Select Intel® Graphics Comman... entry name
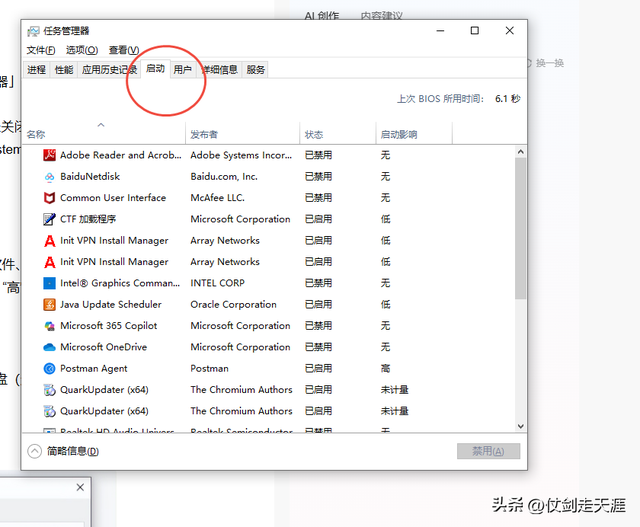 click(x=120, y=283)
